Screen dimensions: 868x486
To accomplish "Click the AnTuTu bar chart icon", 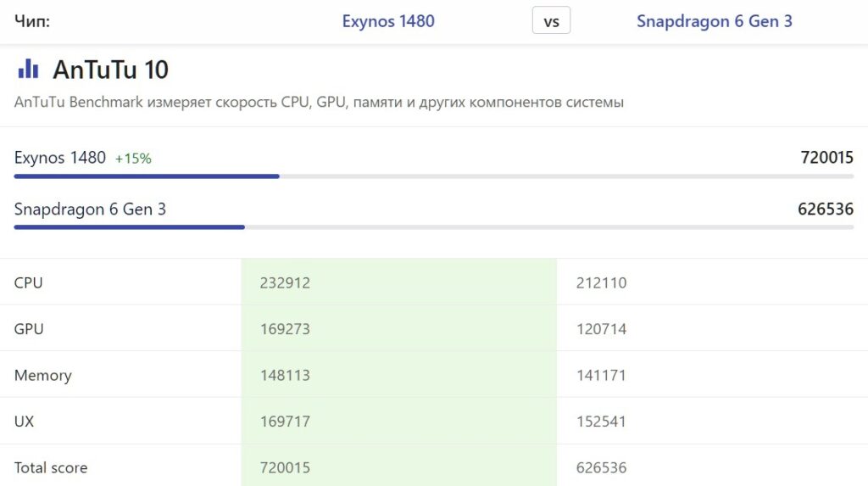I will (28, 70).
